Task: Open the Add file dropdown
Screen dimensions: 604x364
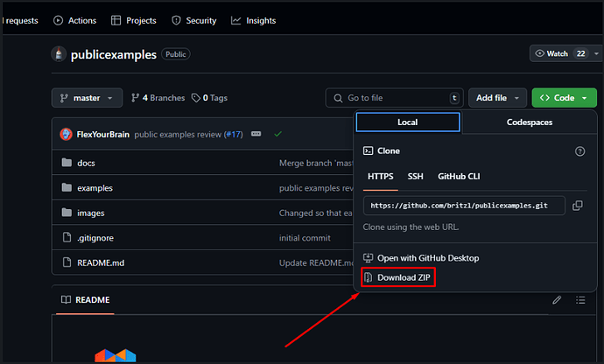Action: pos(497,98)
